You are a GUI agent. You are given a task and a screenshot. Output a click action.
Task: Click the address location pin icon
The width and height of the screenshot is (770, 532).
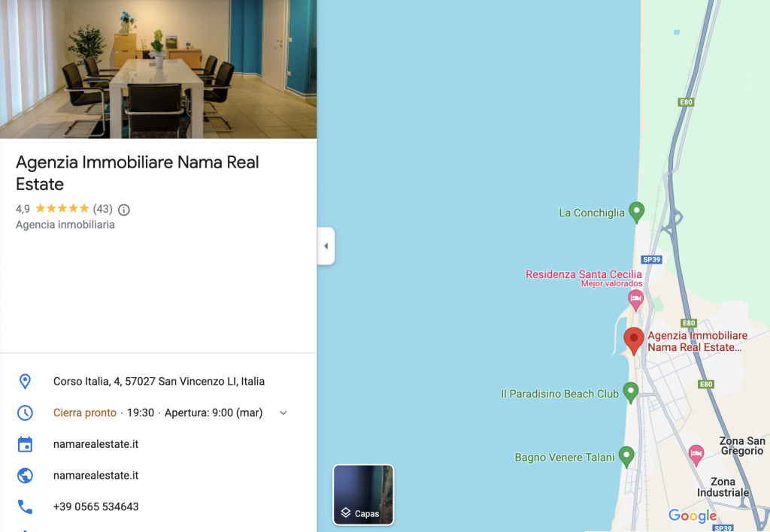25,381
